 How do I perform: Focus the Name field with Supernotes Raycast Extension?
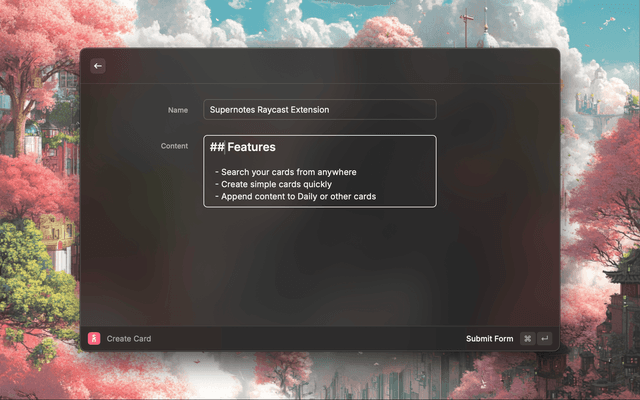tap(320, 109)
